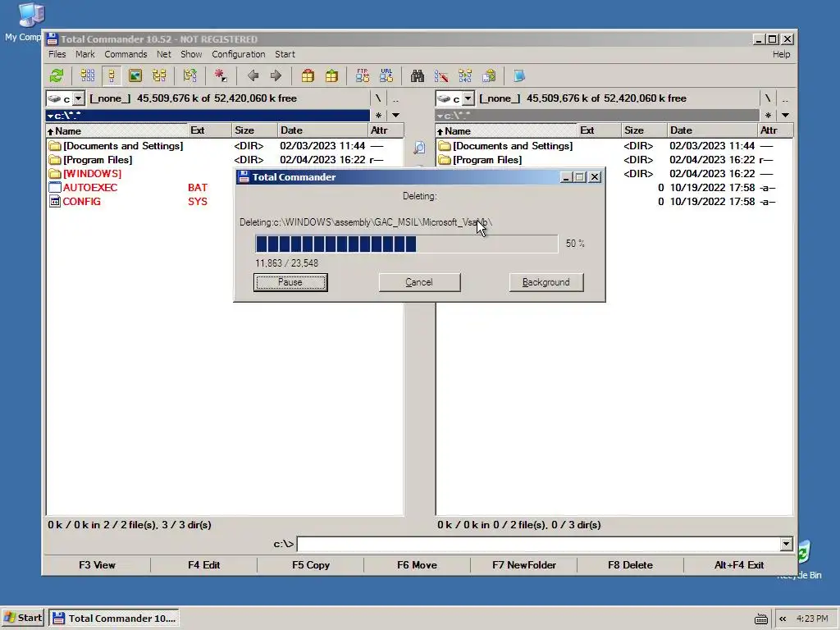Open the Commands menu
Viewport: 840px width, 630px height.
(126, 54)
